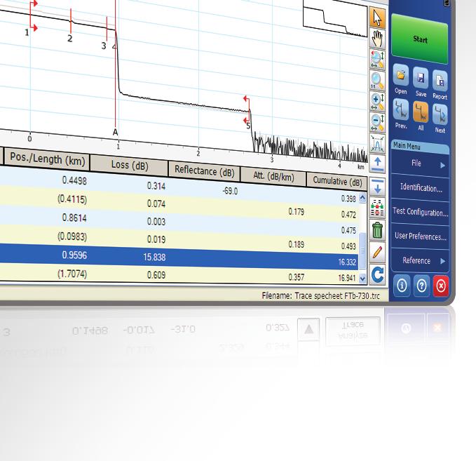The height and width of the screenshot is (461, 476).
Task: Click the loss value 0.609
Action: [x=156, y=275]
